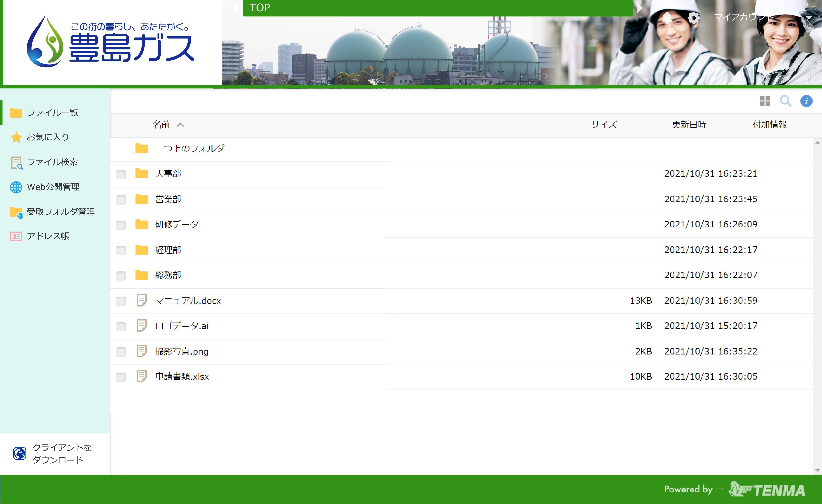Image resolution: width=822 pixels, height=504 pixels.
Task: Click the client download globe icon
Action: (x=20, y=453)
